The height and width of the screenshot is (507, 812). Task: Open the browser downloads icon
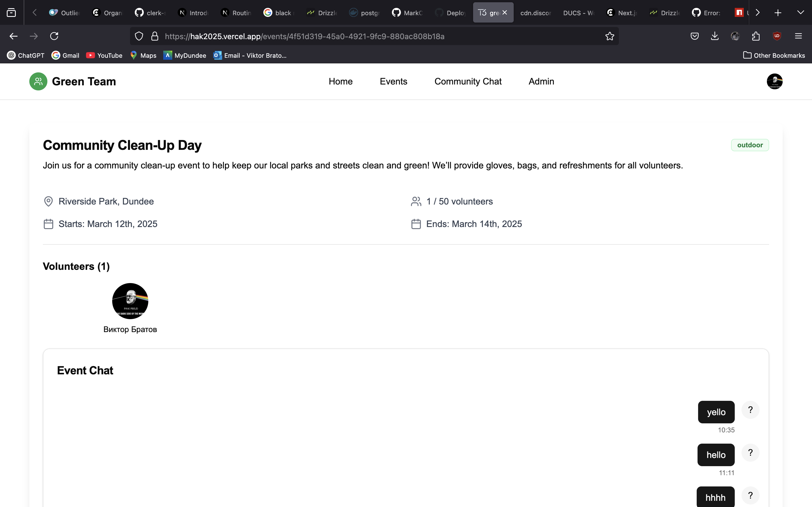715,36
